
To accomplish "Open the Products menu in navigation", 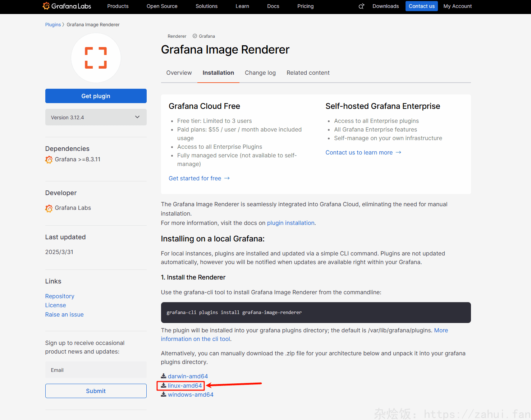I will [118, 6].
